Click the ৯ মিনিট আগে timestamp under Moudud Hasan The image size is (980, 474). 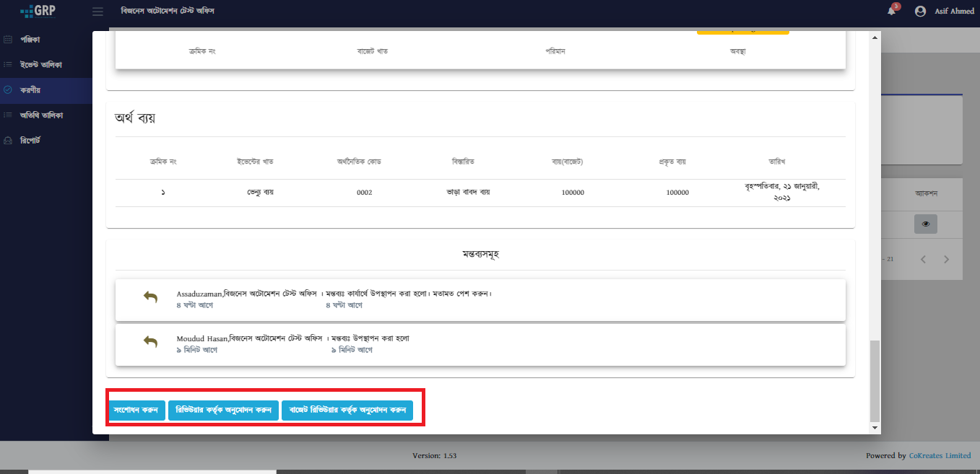(196, 350)
